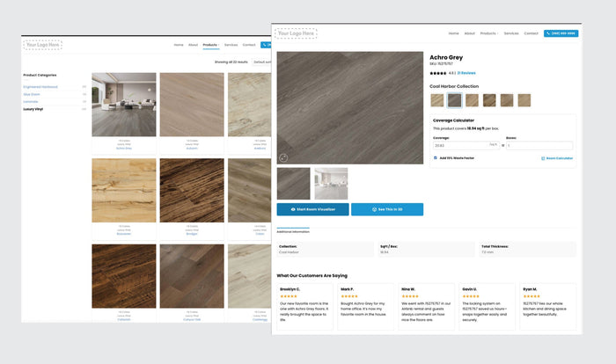The image size is (616, 364).
Task: Go to Services in the product page menu
Action: [510, 33]
